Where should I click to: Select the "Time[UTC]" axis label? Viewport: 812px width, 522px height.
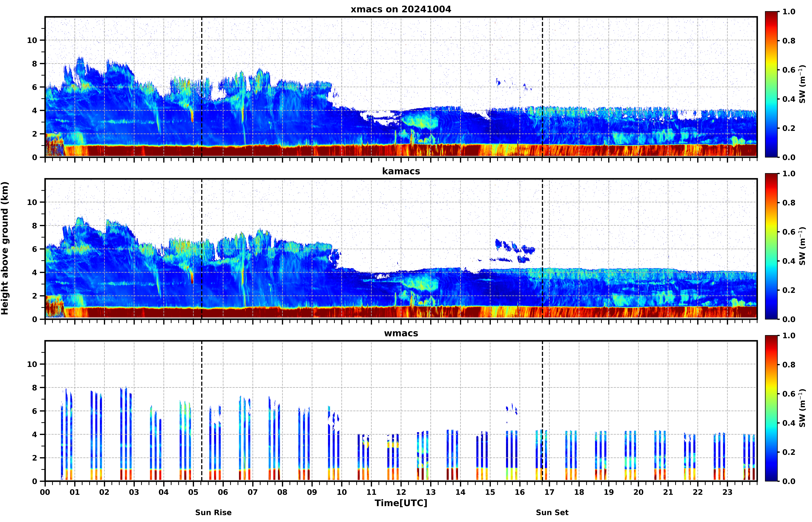[401, 503]
